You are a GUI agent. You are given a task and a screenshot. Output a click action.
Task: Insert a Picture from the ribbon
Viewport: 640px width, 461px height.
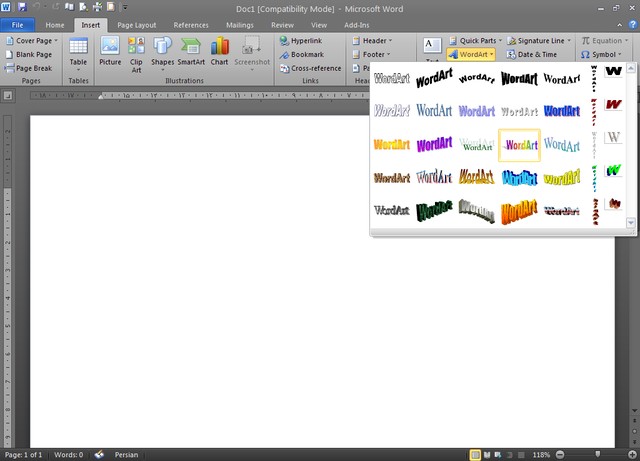110,51
